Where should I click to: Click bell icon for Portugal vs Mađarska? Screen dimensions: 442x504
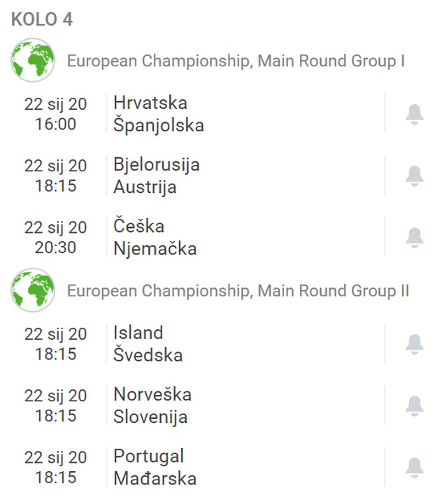[414, 467]
